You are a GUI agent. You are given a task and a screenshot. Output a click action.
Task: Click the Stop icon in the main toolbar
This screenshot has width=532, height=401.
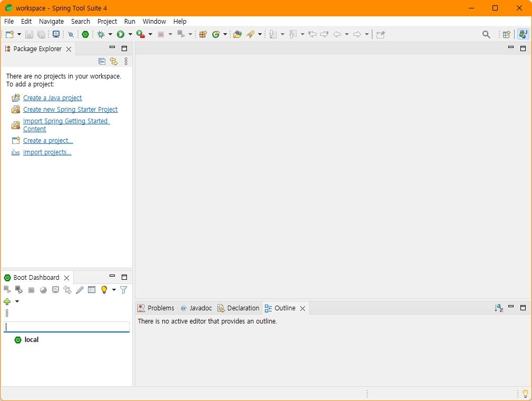pyautogui.click(x=161, y=34)
